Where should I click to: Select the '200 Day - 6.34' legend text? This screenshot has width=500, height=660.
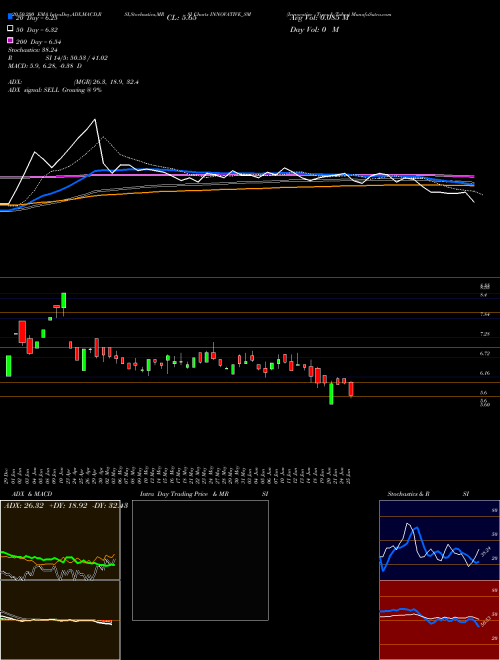38,42
